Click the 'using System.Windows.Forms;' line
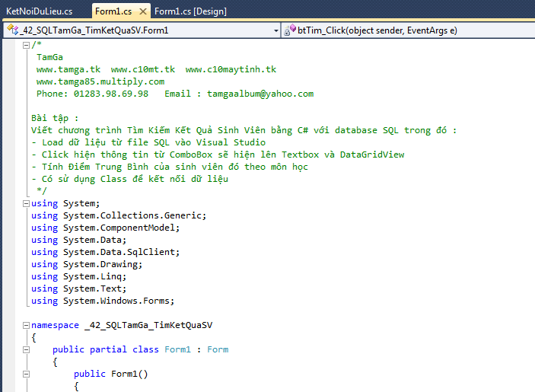The width and height of the screenshot is (535, 392). [x=103, y=301]
